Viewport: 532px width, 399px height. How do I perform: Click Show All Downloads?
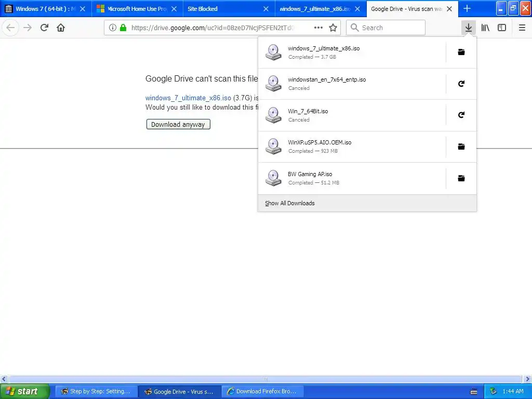tap(290, 203)
